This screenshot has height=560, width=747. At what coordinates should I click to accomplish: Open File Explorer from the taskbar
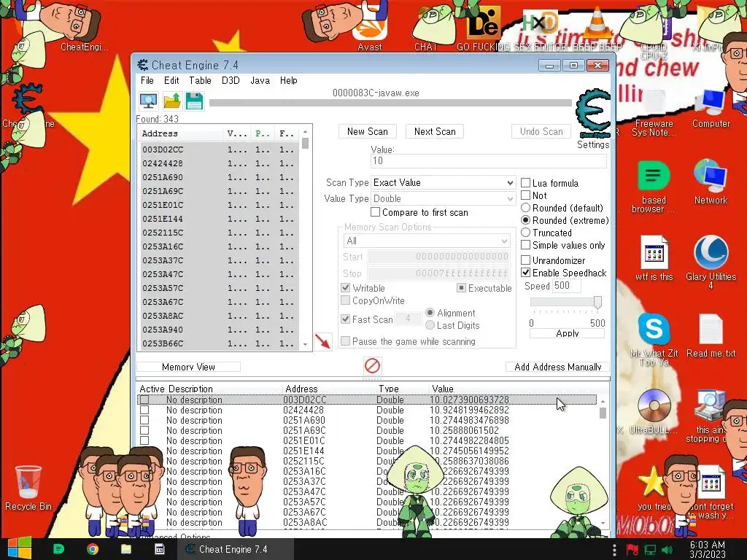point(125,549)
